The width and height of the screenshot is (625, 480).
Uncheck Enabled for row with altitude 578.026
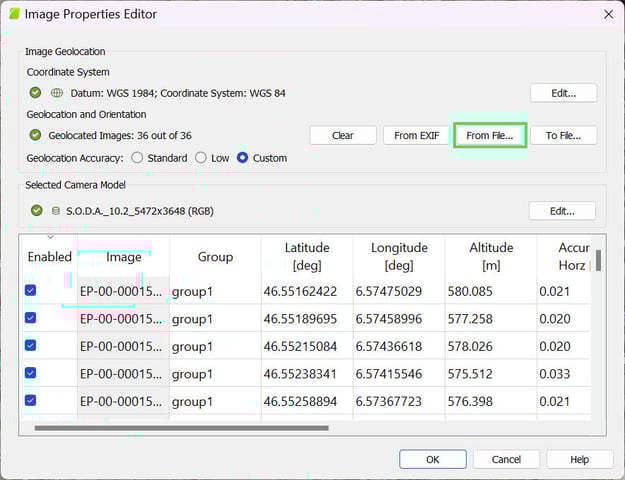coord(30,345)
